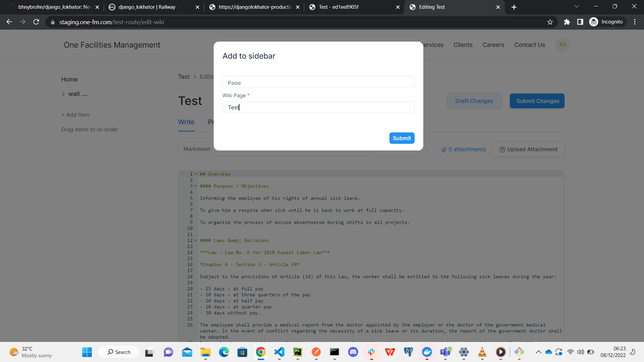644x362 pixels.
Task: Switch to the Write tab
Action: point(186,122)
